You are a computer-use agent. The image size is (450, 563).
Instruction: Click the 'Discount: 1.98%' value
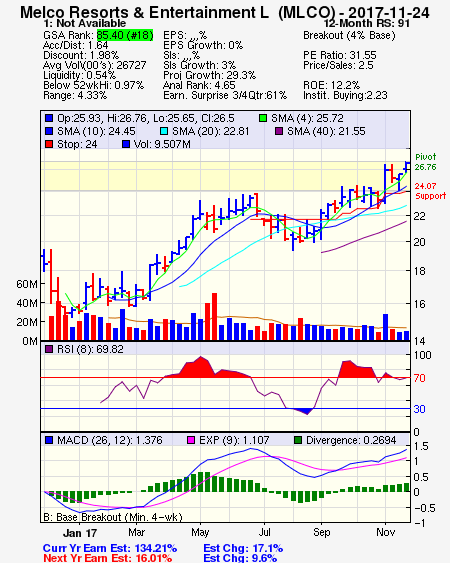pos(81,55)
